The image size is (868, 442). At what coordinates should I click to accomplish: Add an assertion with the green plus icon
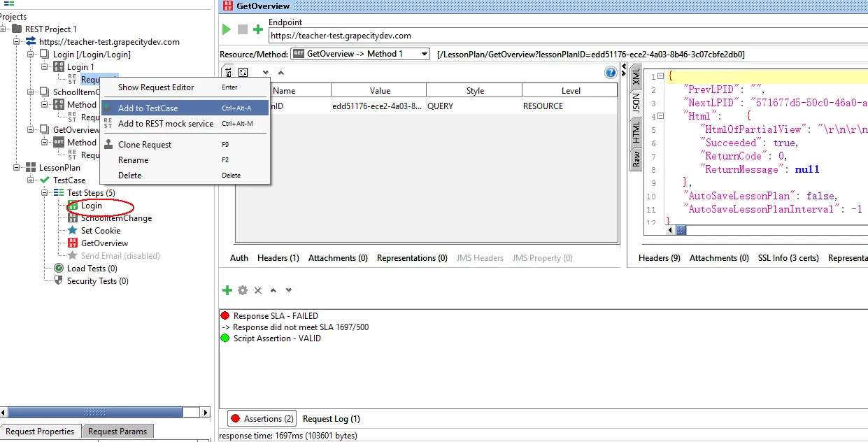coord(227,290)
